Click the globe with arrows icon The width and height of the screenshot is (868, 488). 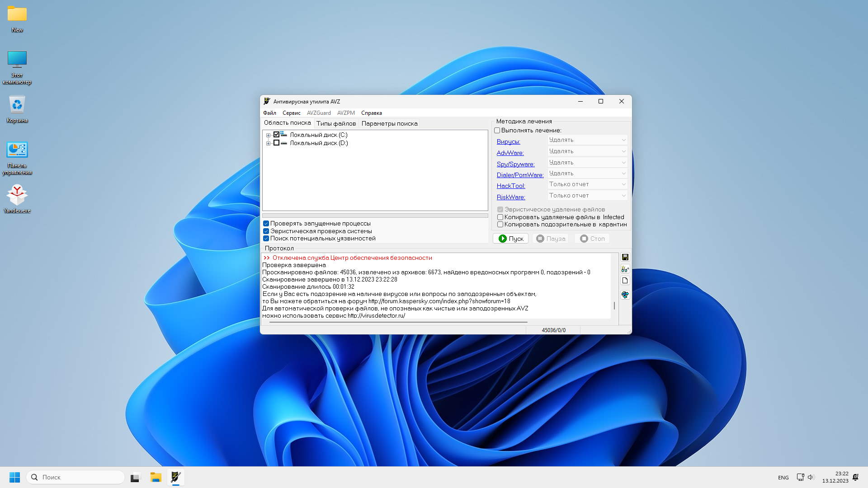click(625, 295)
